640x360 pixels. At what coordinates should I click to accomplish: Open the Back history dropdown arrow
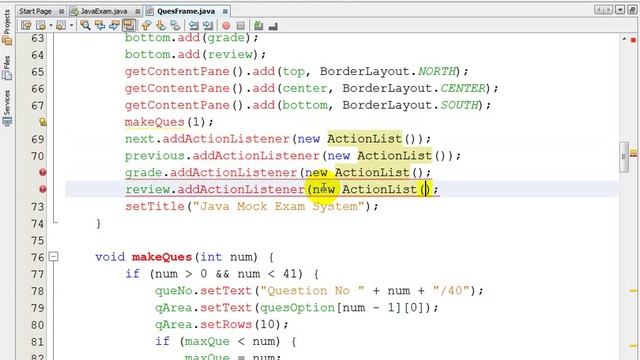tap(51, 26)
